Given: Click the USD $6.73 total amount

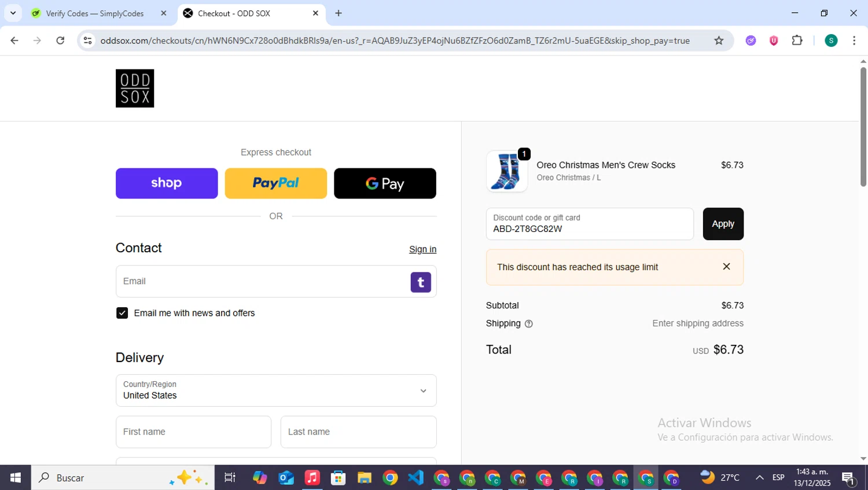Looking at the screenshot, I should click(x=718, y=350).
